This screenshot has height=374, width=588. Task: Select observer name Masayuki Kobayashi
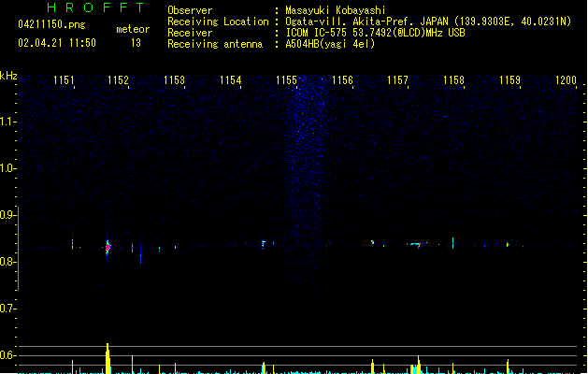tap(336, 10)
